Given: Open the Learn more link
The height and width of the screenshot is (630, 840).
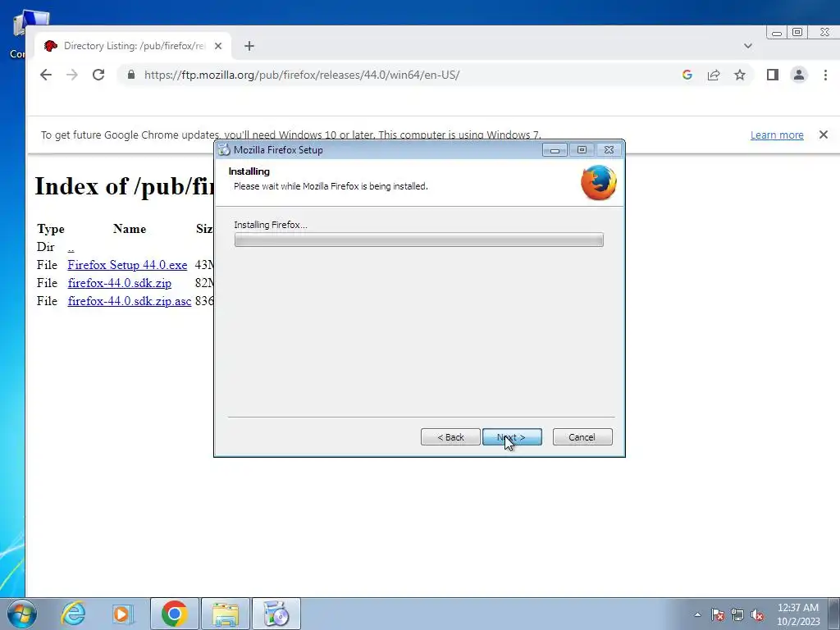Looking at the screenshot, I should pos(777,135).
